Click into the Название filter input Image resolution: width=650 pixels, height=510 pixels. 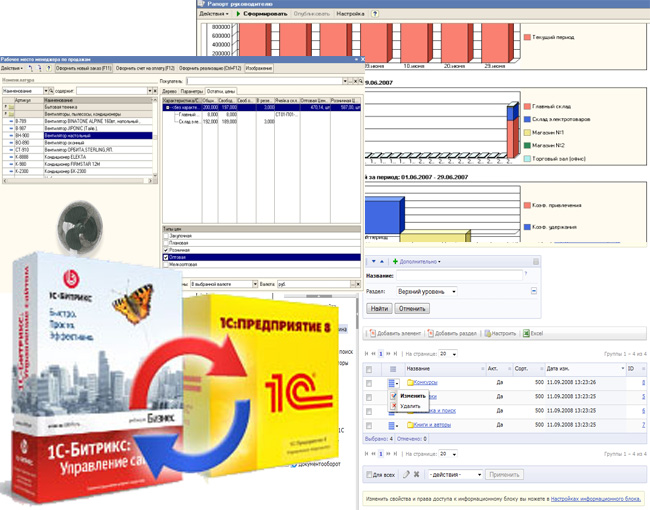[x=459, y=275]
